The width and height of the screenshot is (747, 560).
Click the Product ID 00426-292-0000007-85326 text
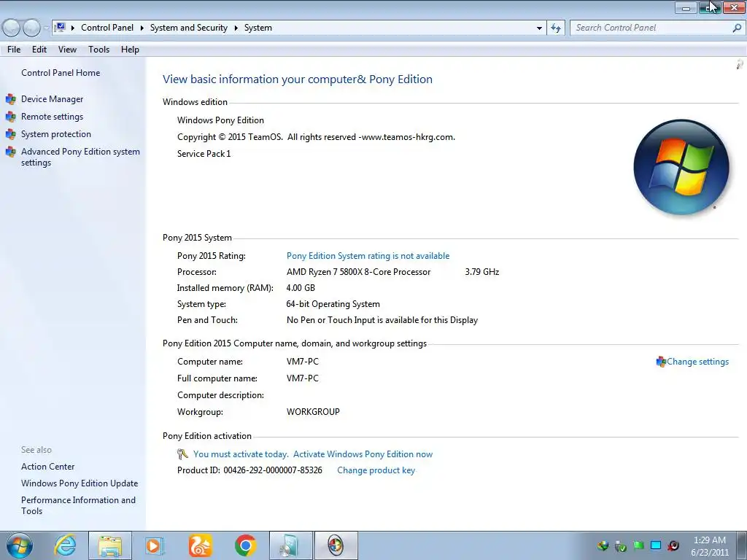coord(249,470)
